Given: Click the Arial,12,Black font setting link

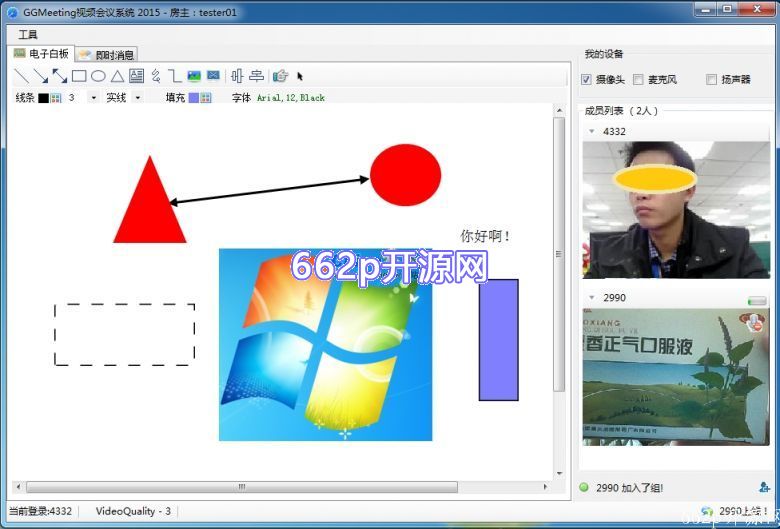Looking at the screenshot, I should tap(291, 98).
